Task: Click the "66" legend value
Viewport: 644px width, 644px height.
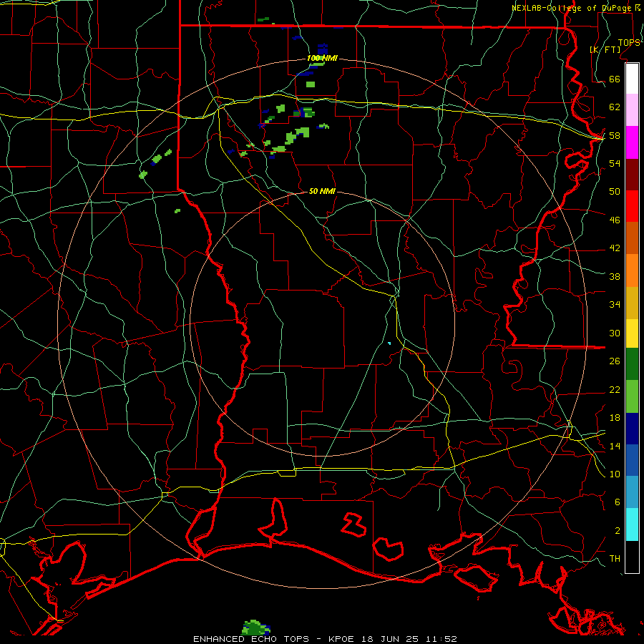Action: click(x=615, y=79)
